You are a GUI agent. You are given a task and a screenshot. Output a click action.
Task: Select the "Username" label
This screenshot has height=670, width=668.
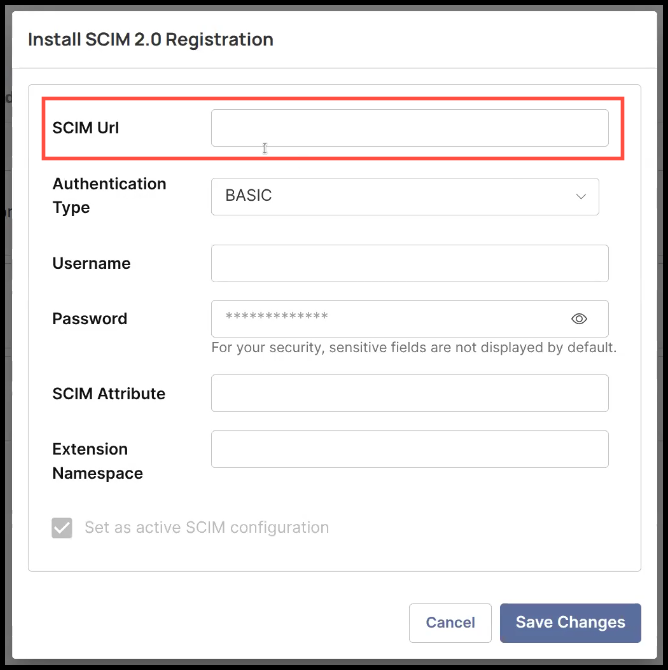[91, 263]
